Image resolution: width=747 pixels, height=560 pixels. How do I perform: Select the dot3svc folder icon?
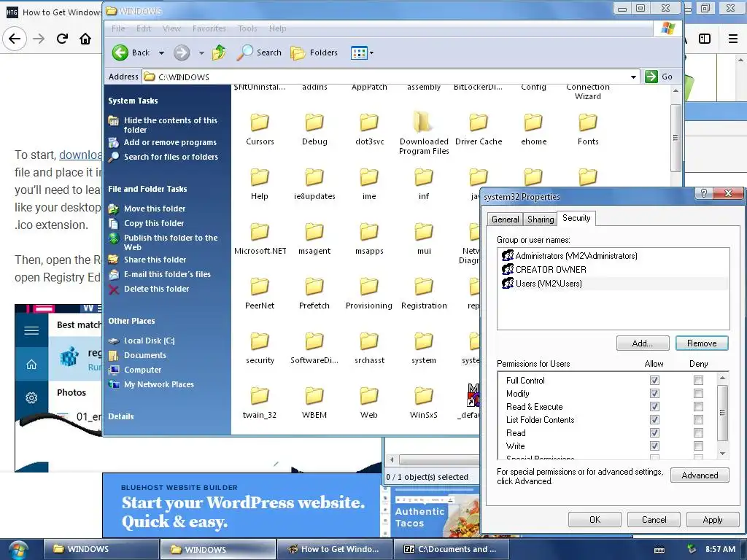pos(369,122)
